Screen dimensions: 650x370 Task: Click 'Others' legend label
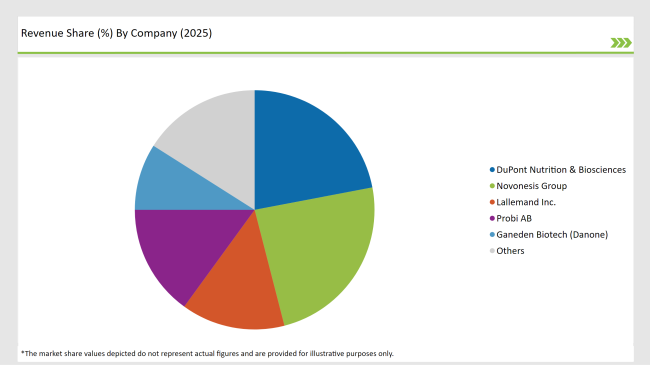point(510,251)
